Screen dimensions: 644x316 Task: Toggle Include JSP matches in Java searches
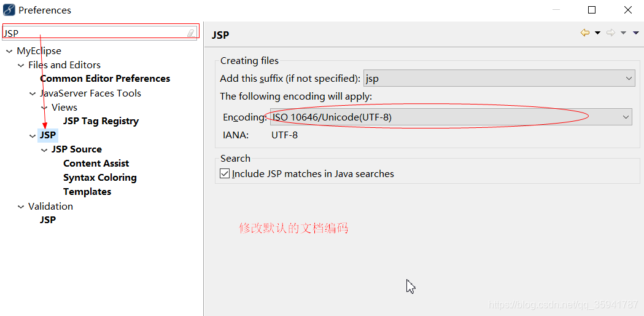click(225, 173)
